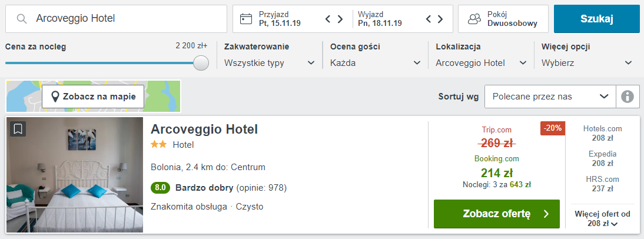Click map pin in Zobacz na mapie

(55, 97)
